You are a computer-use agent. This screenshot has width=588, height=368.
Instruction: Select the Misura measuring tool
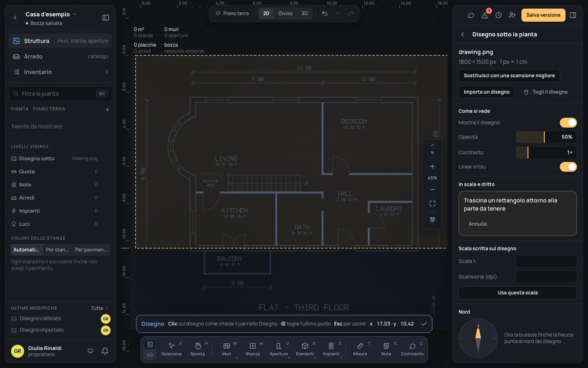[360, 349]
